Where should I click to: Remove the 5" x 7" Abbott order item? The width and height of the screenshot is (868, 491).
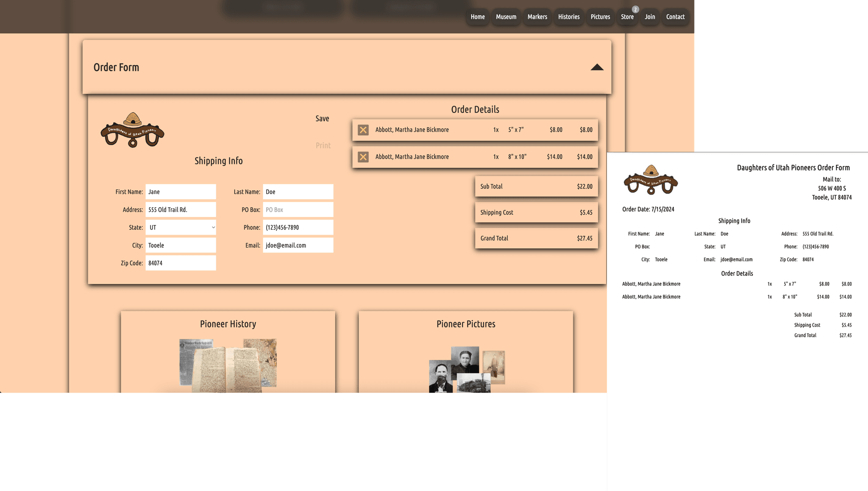click(363, 130)
